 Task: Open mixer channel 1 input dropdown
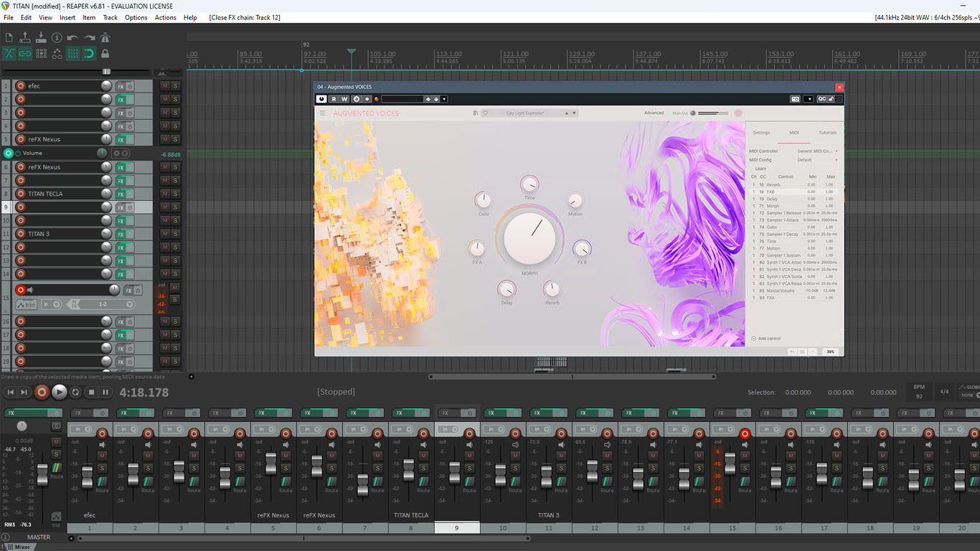coord(81,429)
